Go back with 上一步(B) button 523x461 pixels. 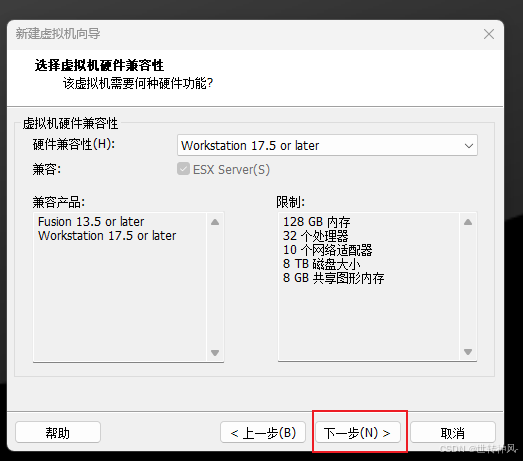[263, 433]
